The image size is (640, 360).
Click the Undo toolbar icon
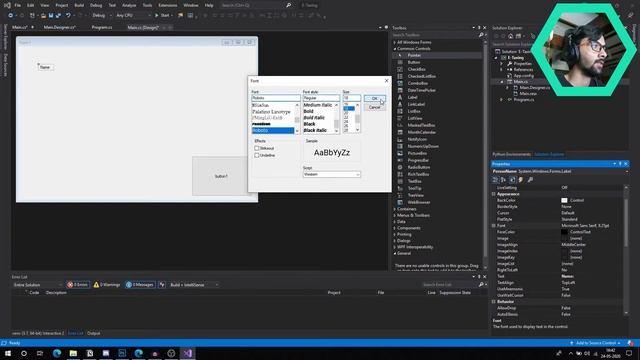tap(68, 16)
